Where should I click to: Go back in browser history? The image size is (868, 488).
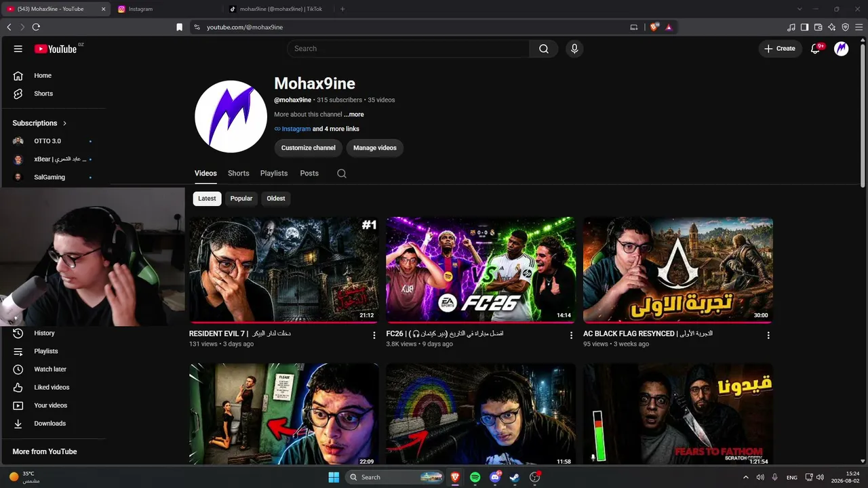tap(9, 27)
